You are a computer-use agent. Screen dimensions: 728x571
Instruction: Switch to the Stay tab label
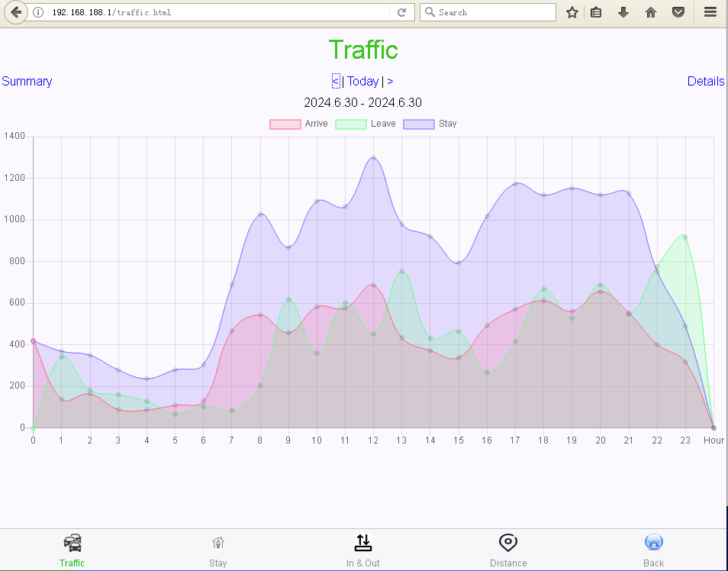click(217, 563)
